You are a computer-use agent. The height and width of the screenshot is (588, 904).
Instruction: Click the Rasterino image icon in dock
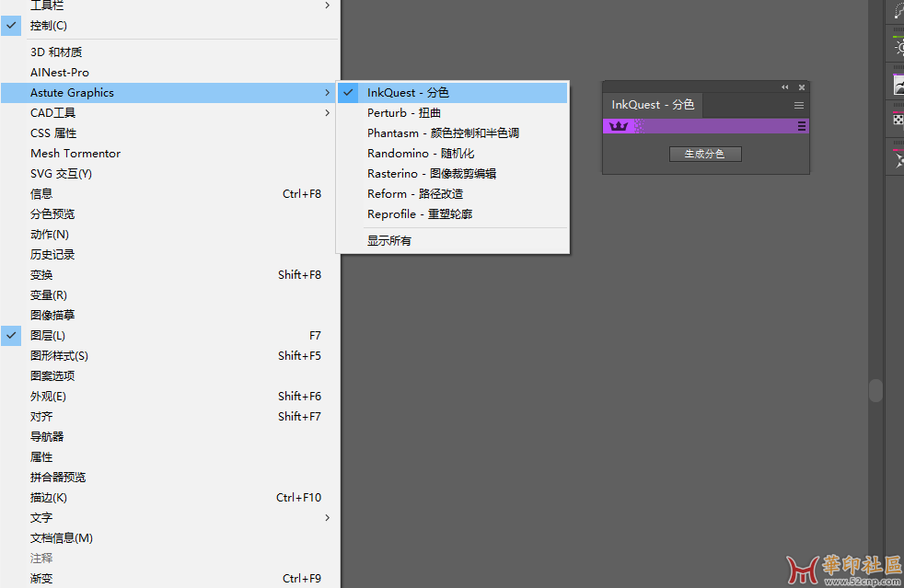click(898, 86)
